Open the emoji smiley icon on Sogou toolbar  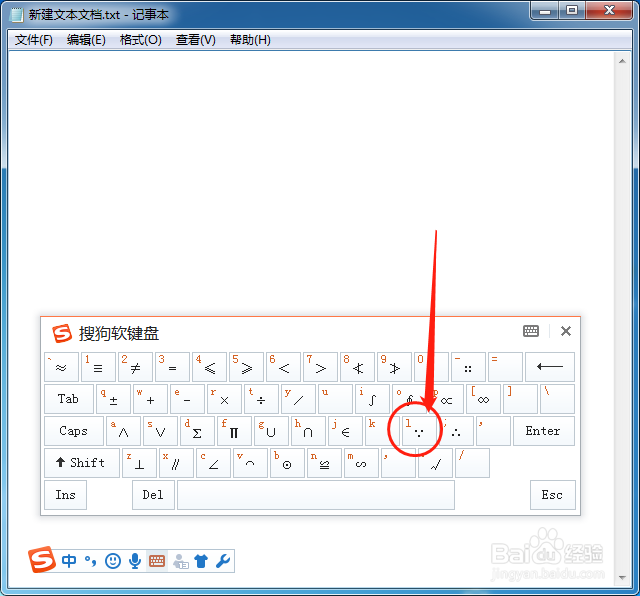tap(113, 561)
